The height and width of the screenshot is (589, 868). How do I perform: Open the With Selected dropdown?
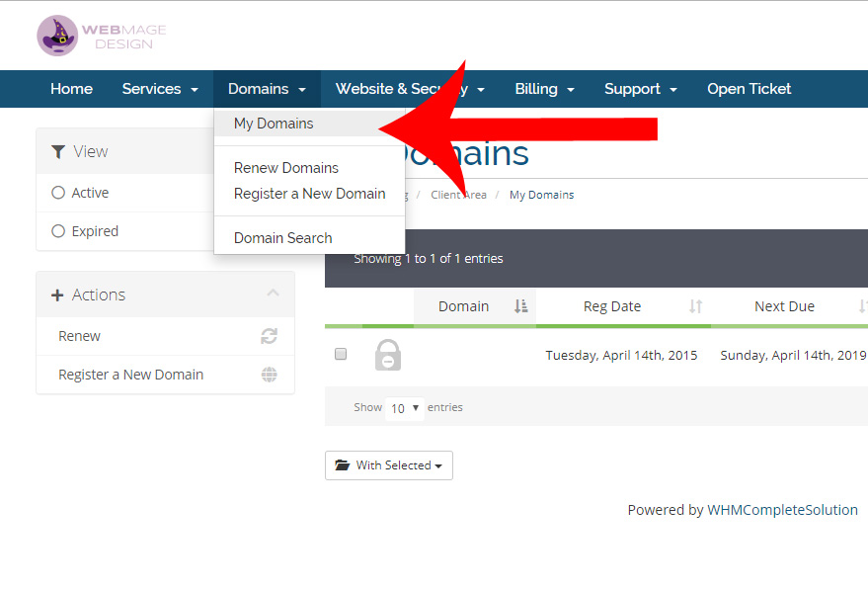click(389, 464)
